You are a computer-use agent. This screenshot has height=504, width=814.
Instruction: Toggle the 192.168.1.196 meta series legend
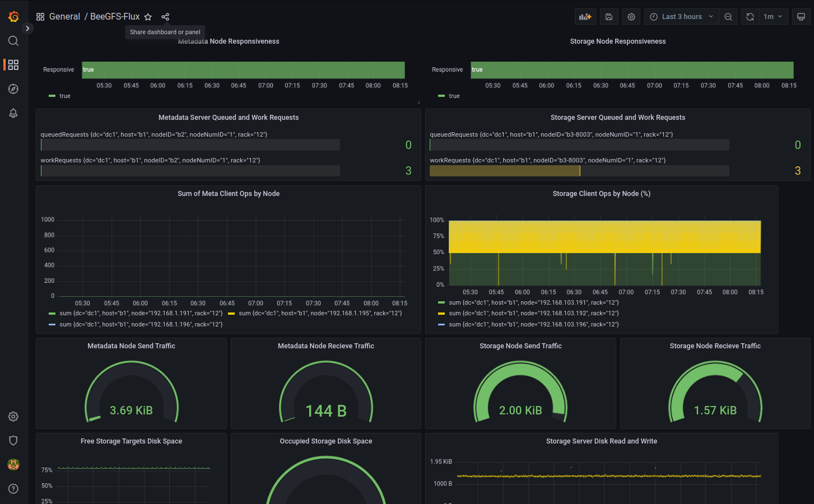pyautogui.click(x=141, y=325)
